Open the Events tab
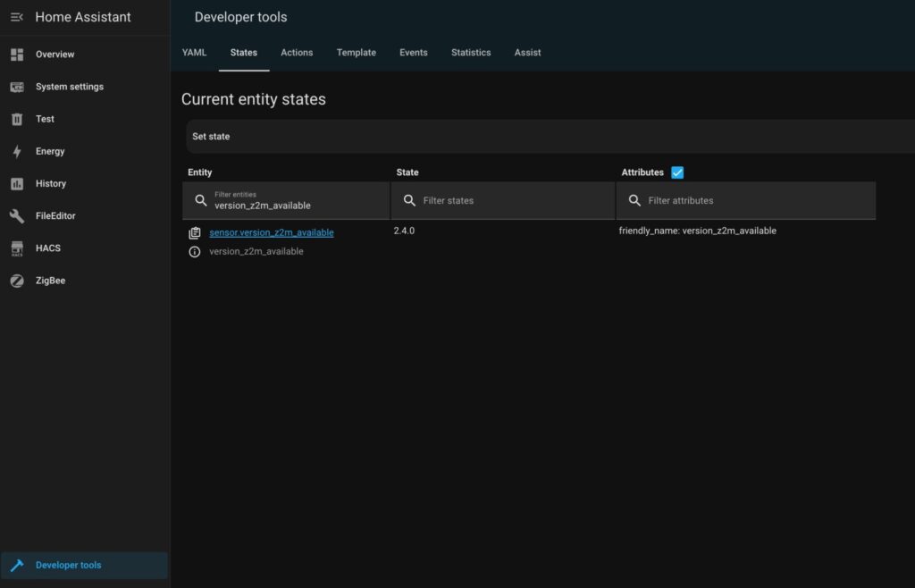 coord(414,53)
